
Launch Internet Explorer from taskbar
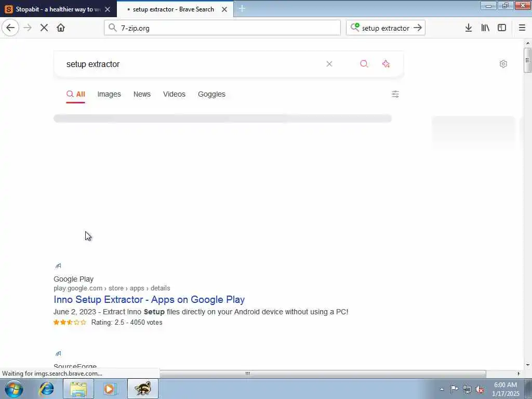[x=46, y=389]
